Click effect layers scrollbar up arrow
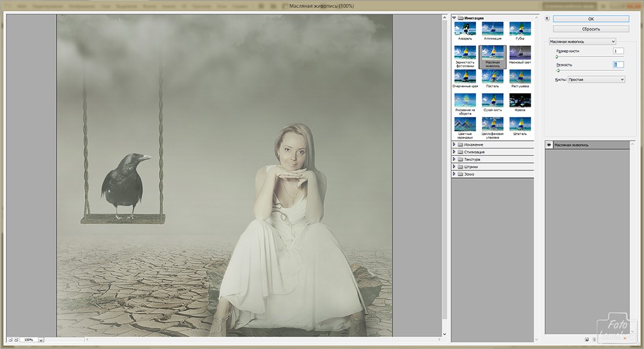Viewport: 644px width, 349px height. point(633,144)
